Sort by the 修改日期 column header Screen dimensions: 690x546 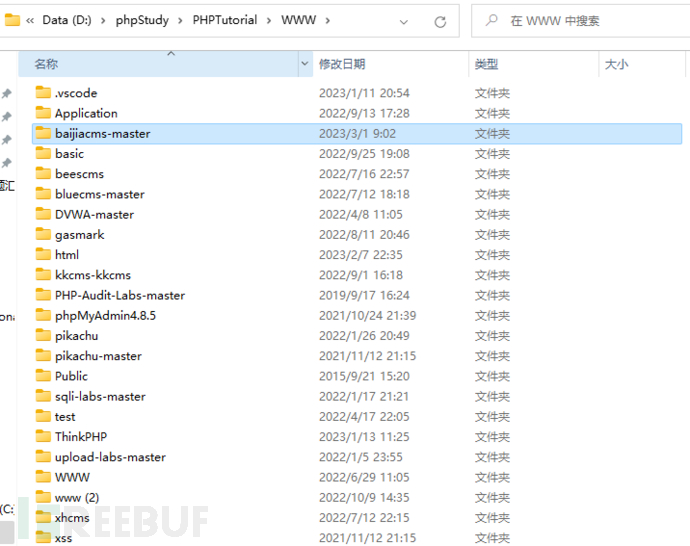coord(391,64)
